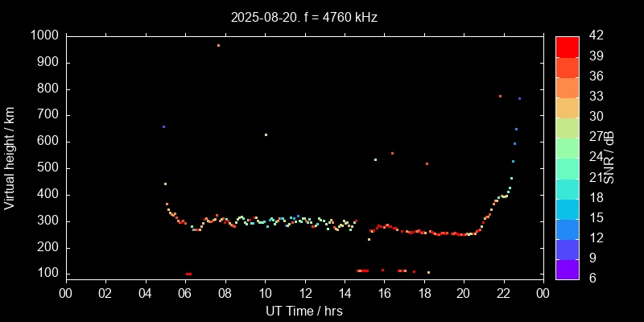The height and width of the screenshot is (322, 644).
Task: Click the '20' tick on the time axis
Action: click(464, 293)
